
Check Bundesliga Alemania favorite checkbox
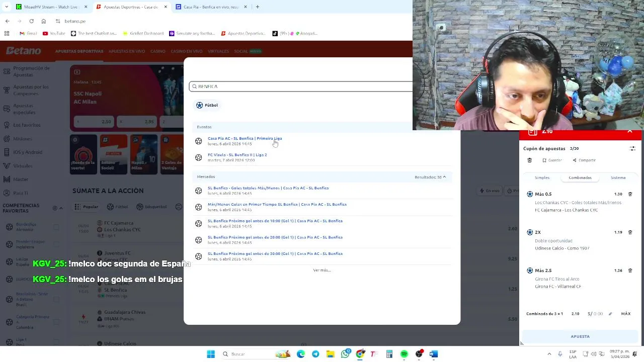click(56, 227)
